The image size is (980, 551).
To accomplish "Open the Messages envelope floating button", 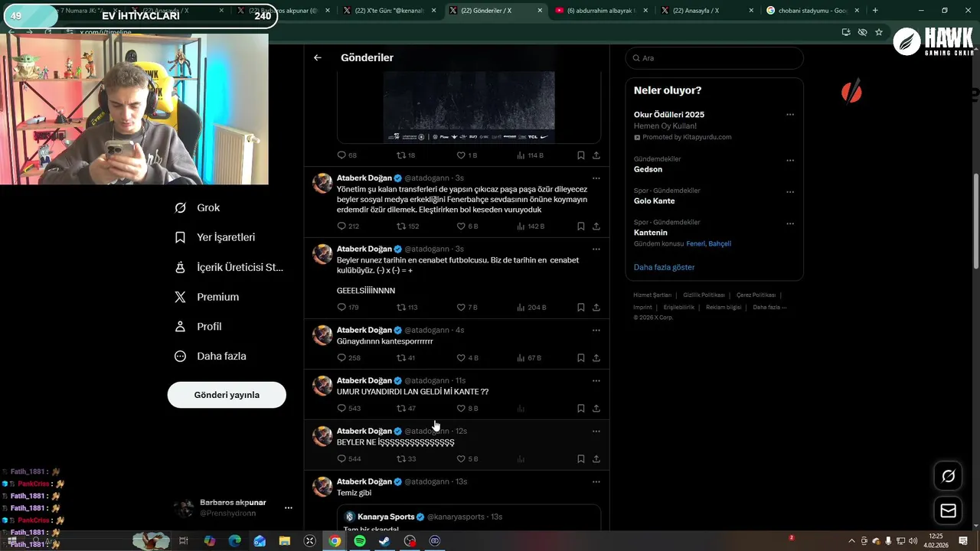I will (948, 510).
